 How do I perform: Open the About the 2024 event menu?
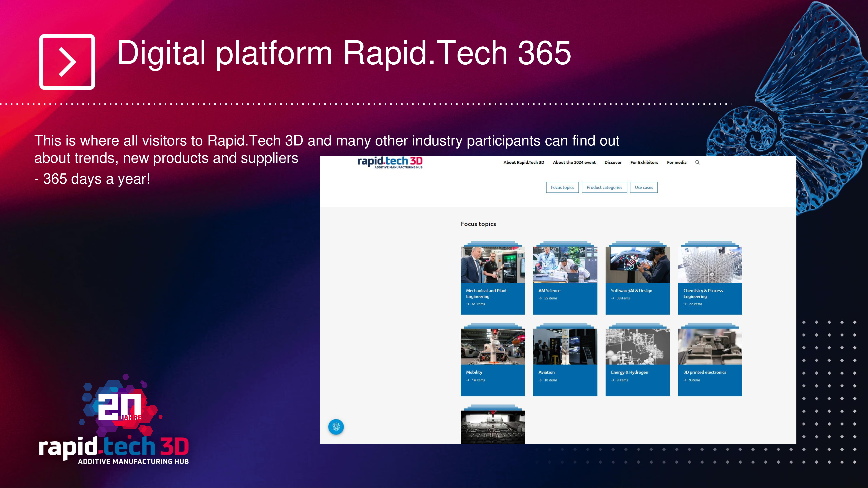pos(574,162)
